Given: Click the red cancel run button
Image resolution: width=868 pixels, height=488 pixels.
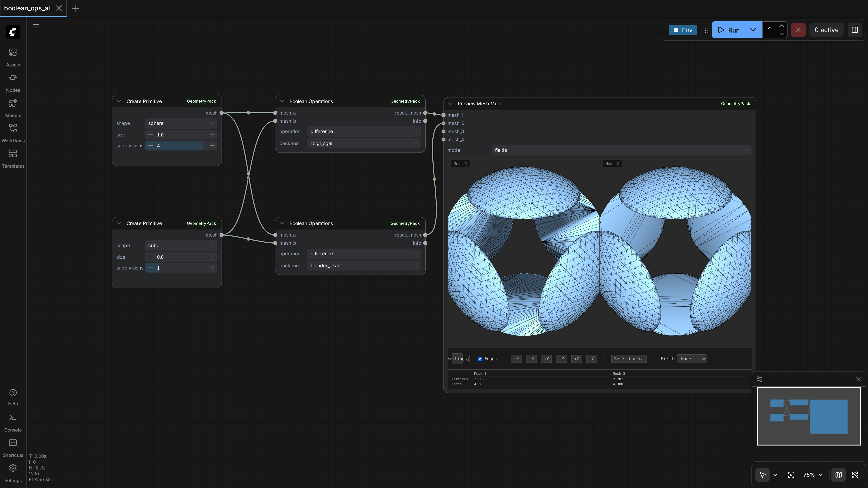Looking at the screenshot, I should (798, 30).
